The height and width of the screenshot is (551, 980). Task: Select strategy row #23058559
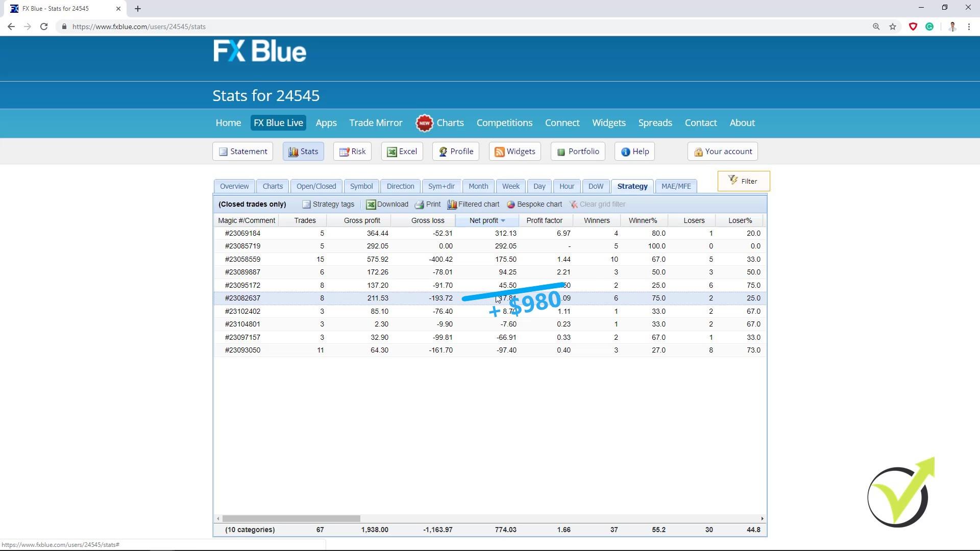[x=490, y=259]
